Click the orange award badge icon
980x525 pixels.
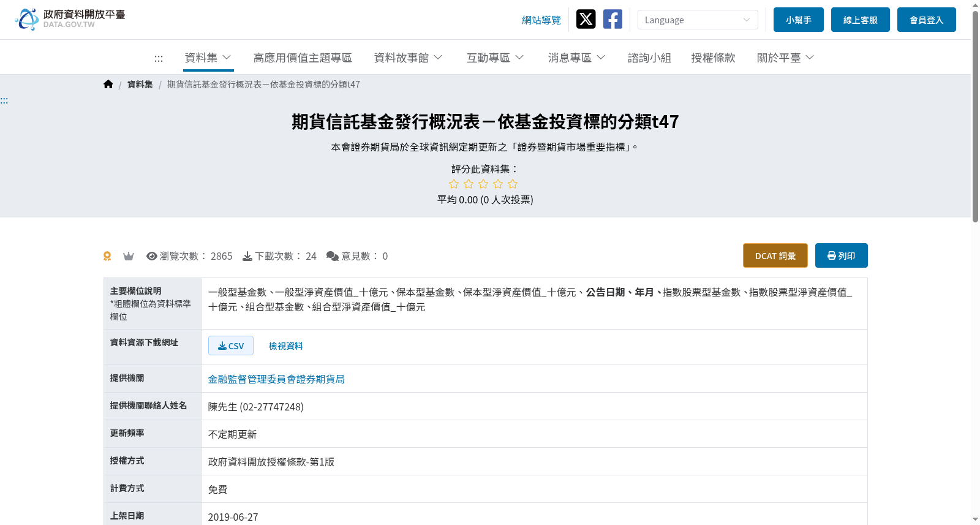tap(107, 256)
